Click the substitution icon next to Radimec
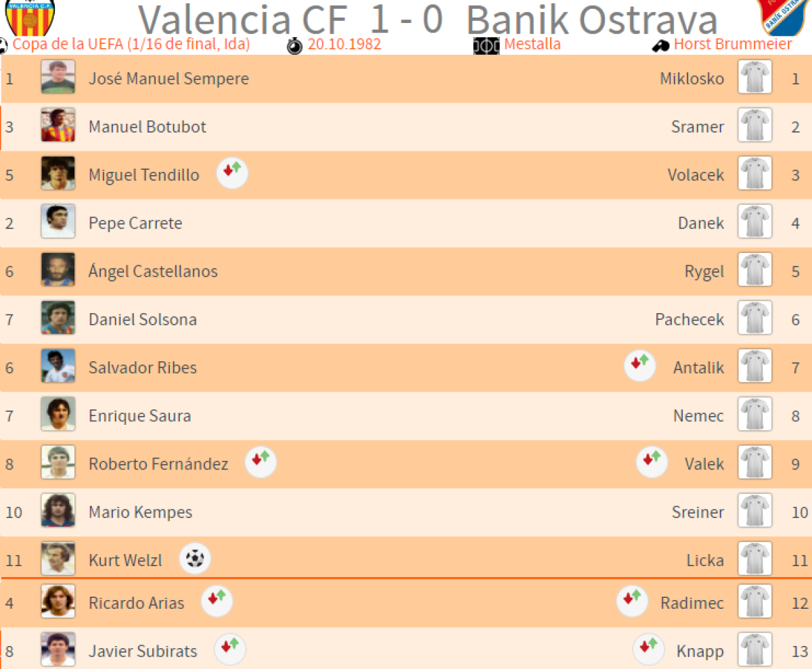The width and height of the screenshot is (812, 669). [x=632, y=601]
